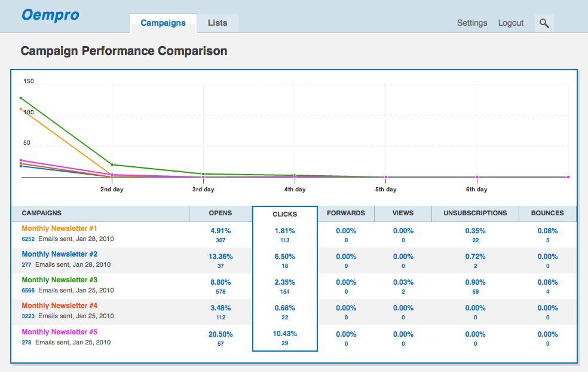This screenshot has width=588, height=372.
Task: Select the Views column header
Action: pyautogui.click(x=403, y=213)
